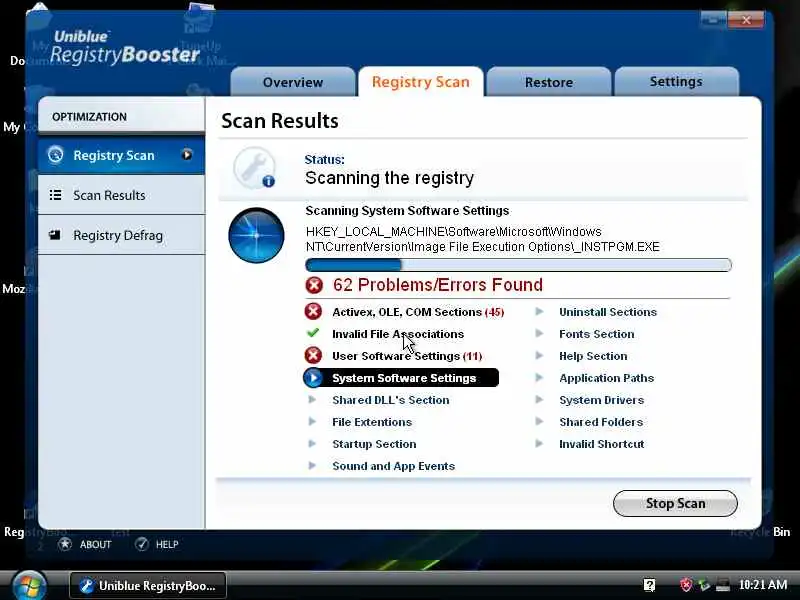Click error icon next to Activex, OLE, COM
This screenshot has height=600, width=800.
313,312
